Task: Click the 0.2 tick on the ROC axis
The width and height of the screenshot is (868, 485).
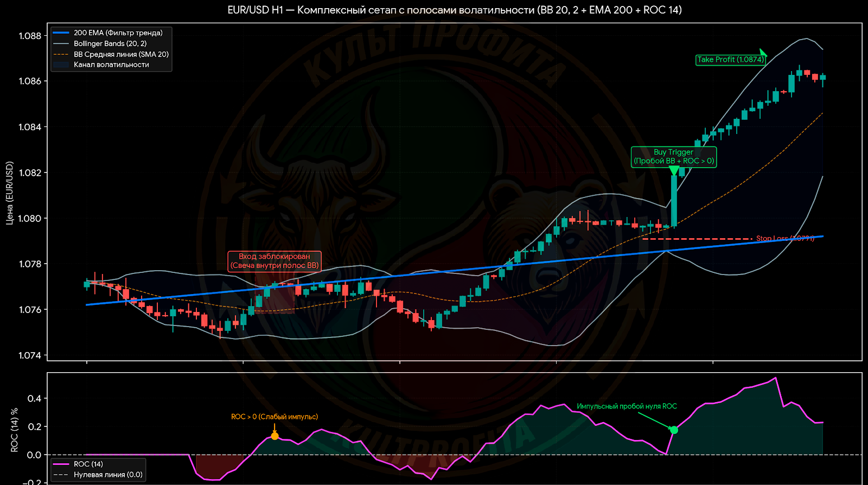Action: point(34,427)
